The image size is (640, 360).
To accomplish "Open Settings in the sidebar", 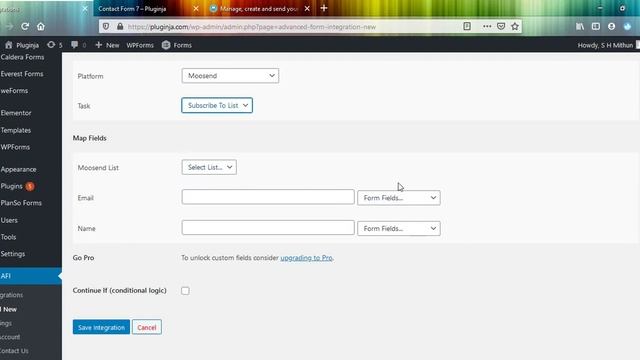I will [x=13, y=254].
